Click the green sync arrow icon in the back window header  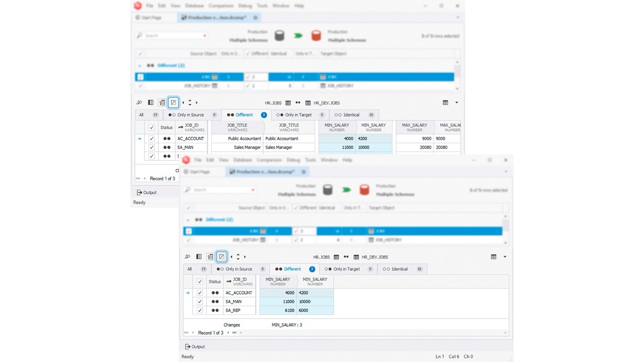tap(298, 36)
